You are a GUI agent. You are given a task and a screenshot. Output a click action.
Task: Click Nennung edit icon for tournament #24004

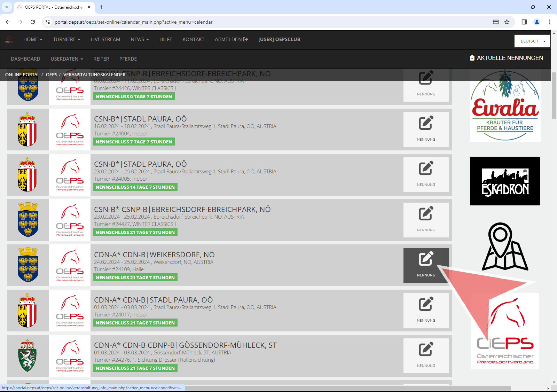[426, 124]
